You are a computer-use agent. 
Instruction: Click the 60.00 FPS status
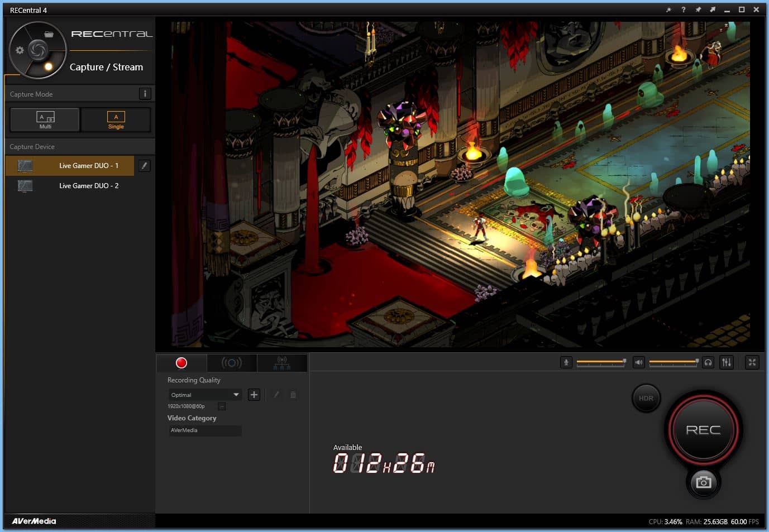745,521
